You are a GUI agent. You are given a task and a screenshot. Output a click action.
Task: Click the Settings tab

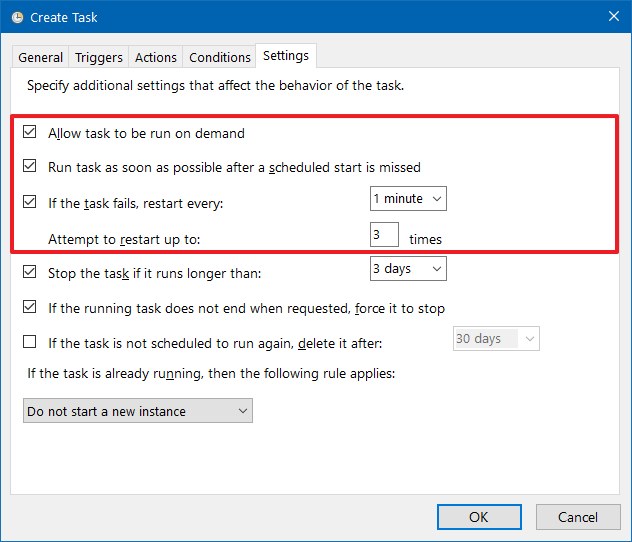pos(286,56)
